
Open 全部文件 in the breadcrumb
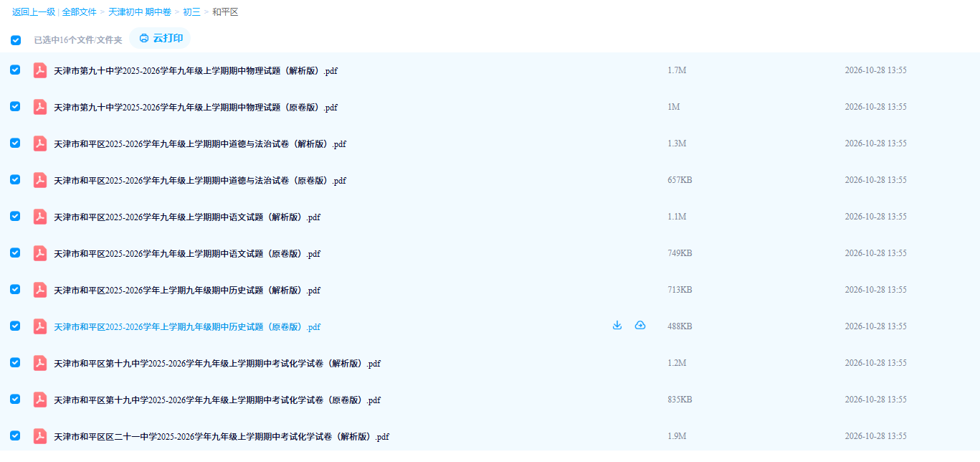tap(79, 12)
